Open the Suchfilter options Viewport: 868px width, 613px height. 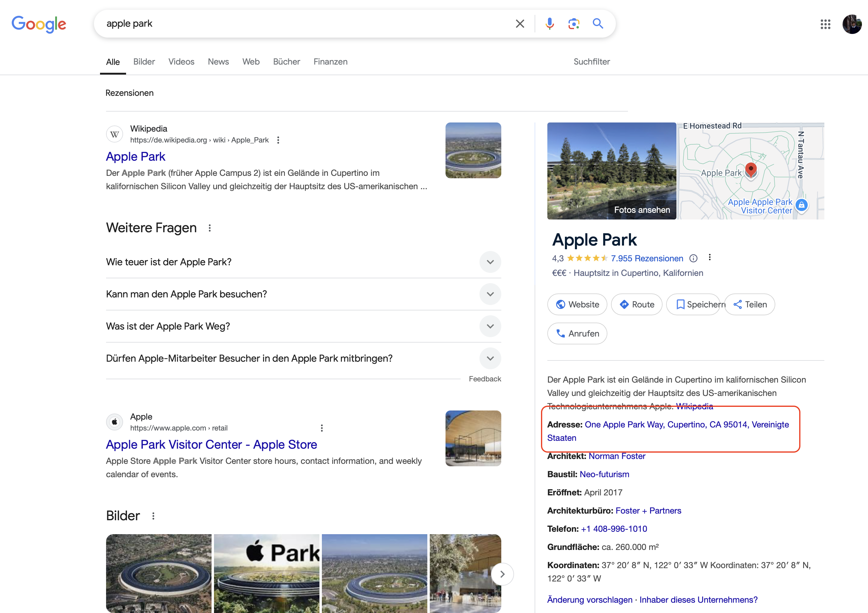(591, 62)
